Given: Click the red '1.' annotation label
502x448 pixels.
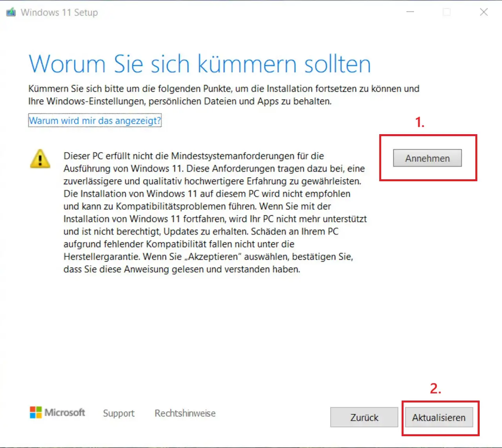Looking at the screenshot, I should click(420, 122).
